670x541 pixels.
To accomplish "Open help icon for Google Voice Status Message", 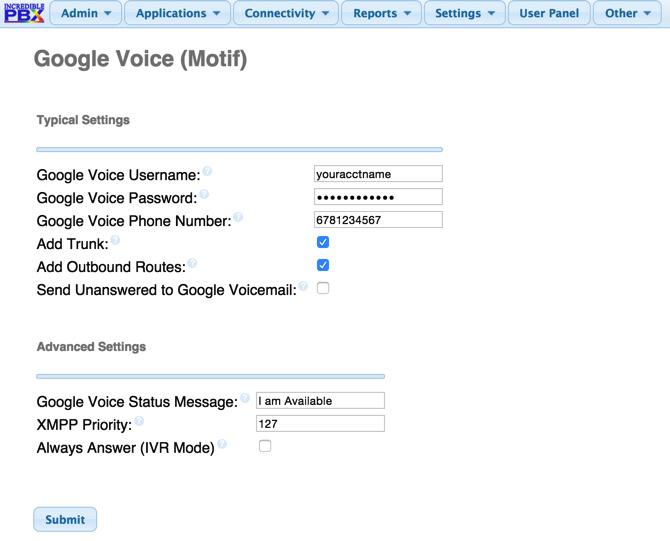I will point(244,398).
